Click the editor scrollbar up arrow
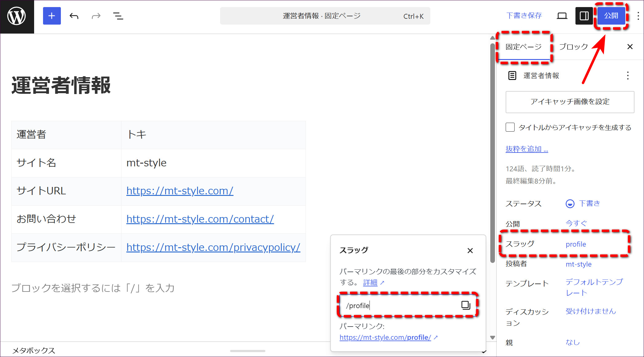 pos(492,38)
